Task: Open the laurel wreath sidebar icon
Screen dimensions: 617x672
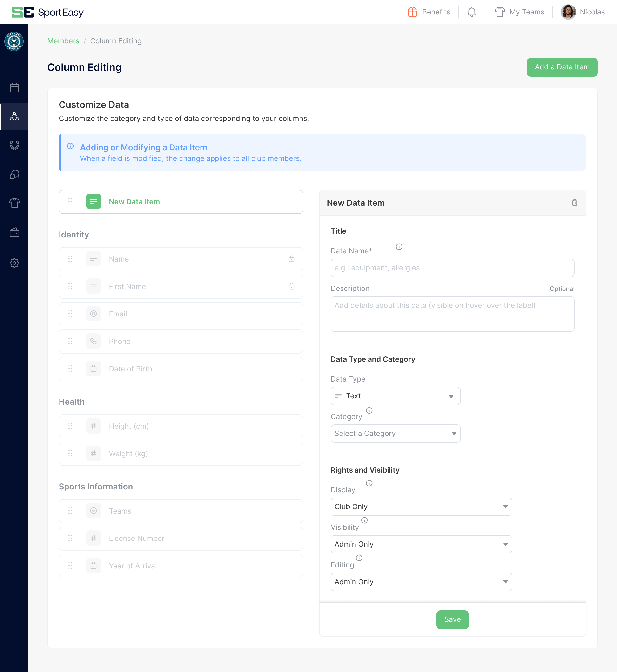Action: [14, 145]
